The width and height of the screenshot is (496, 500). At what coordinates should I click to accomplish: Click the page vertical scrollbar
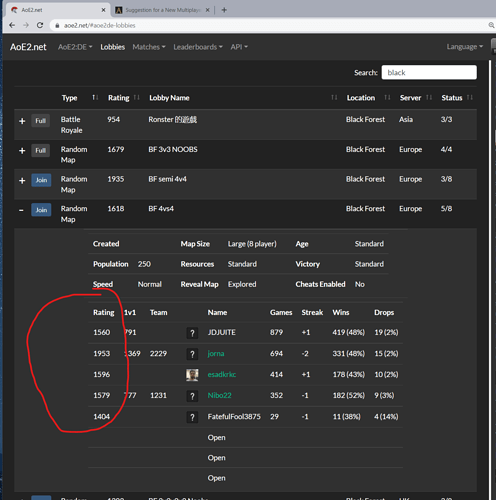[x=490, y=279]
